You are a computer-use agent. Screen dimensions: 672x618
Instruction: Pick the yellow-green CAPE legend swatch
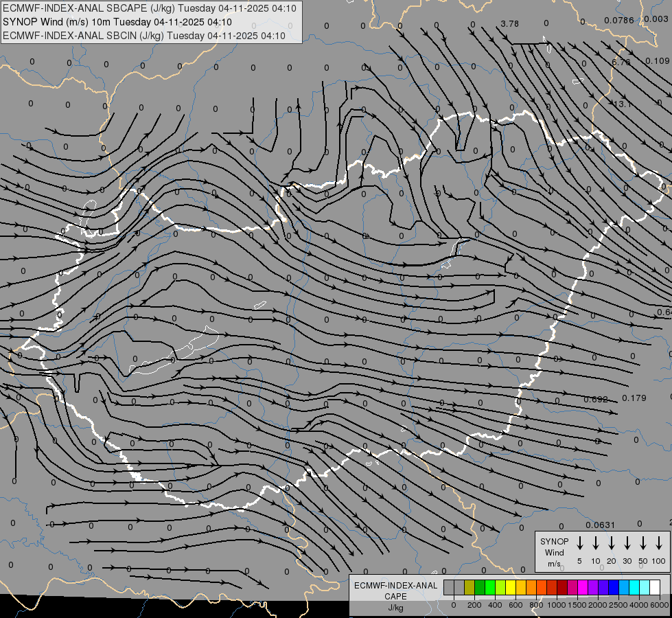[x=500, y=587]
